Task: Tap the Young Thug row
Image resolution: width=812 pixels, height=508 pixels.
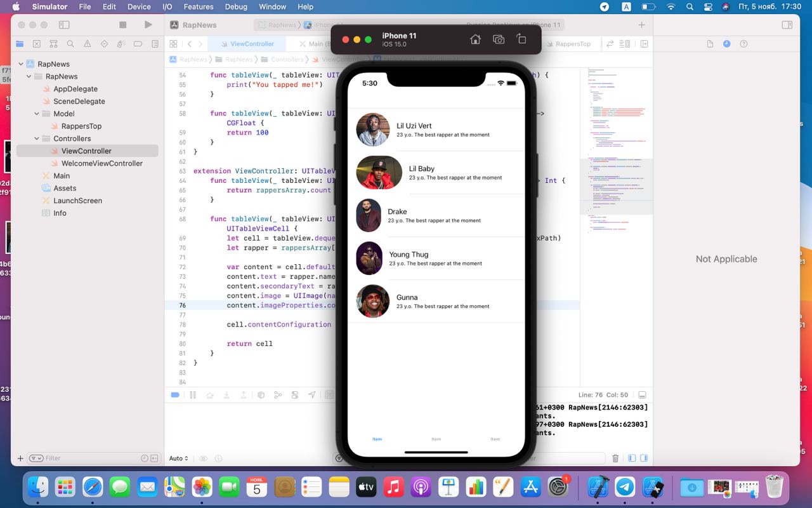Action: coord(436,258)
